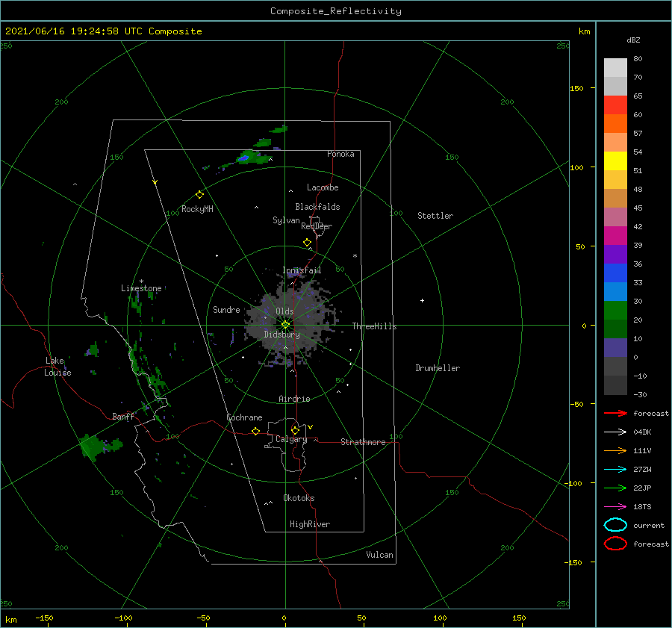
Task: Click the HighRiver town label
Action: click(x=310, y=524)
